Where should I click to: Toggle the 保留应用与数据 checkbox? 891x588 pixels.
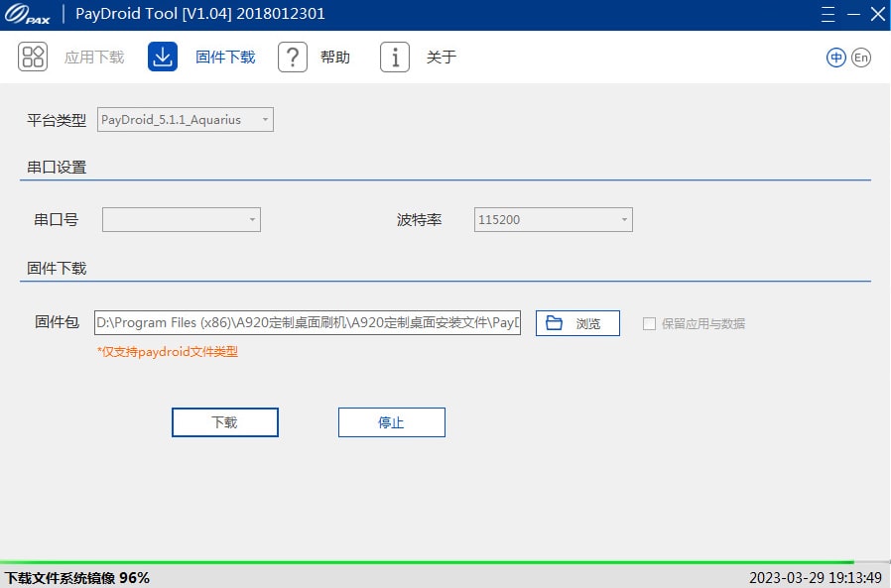coord(649,324)
